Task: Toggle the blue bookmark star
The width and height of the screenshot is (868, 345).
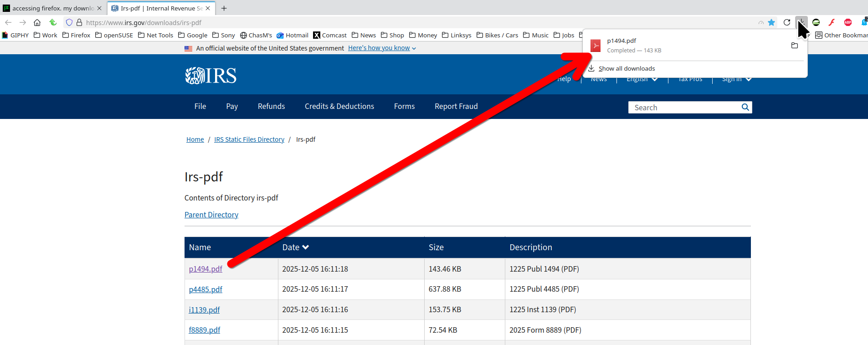Action: (771, 22)
